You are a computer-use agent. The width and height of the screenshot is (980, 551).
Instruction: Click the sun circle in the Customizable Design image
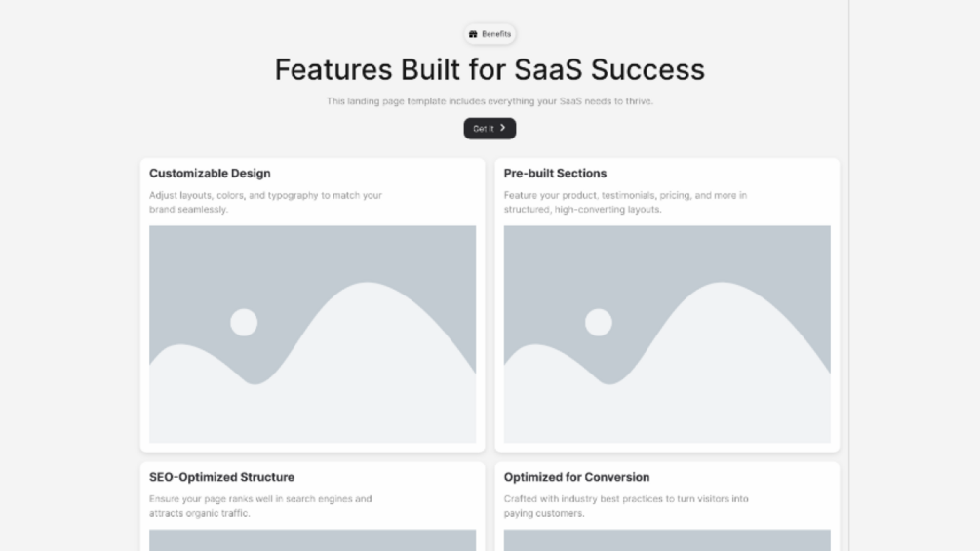(x=244, y=322)
